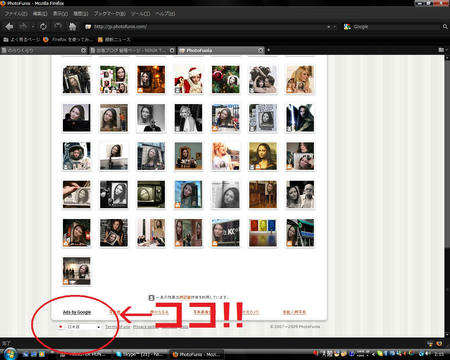This screenshot has height=360, width=450.
Task: Click the search magnifier icon
Action: pos(445,27)
